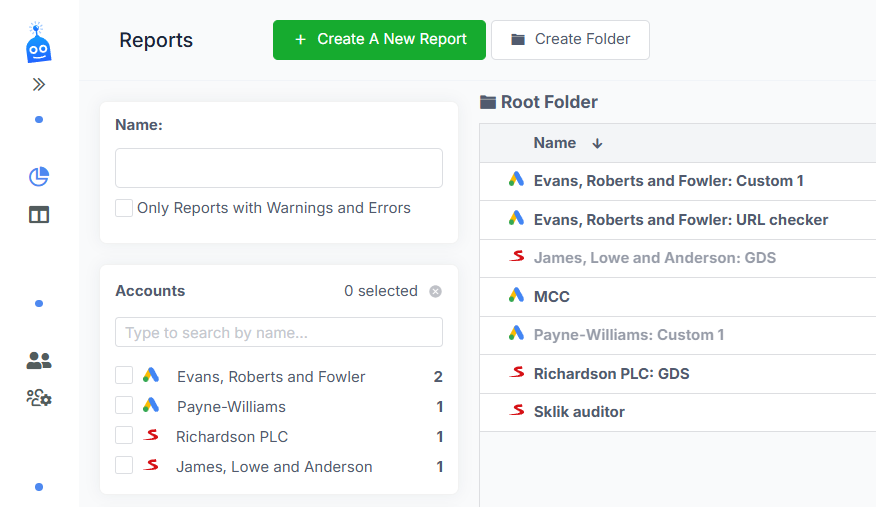876x507 pixels.
Task: Open report James, Lowe and Anderson: GDS
Action: 655,258
